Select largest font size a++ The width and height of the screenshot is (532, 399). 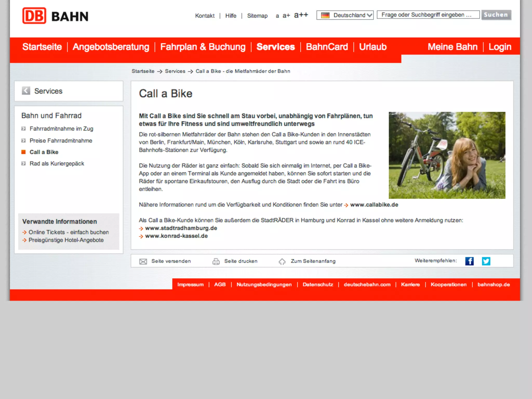(x=301, y=15)
